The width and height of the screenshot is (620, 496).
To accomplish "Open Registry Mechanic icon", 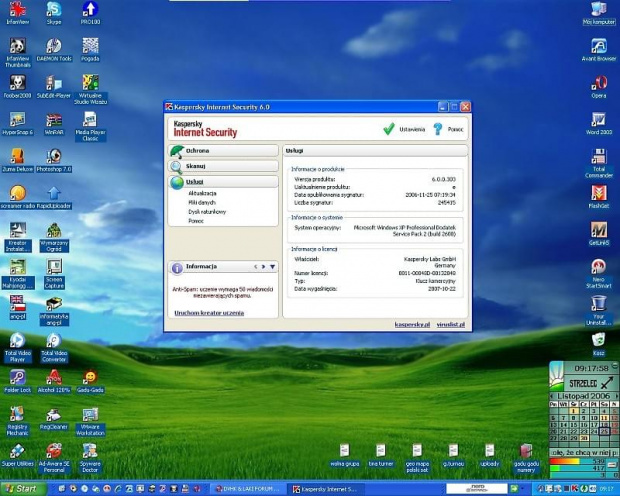I will click(x=17, y=421).
